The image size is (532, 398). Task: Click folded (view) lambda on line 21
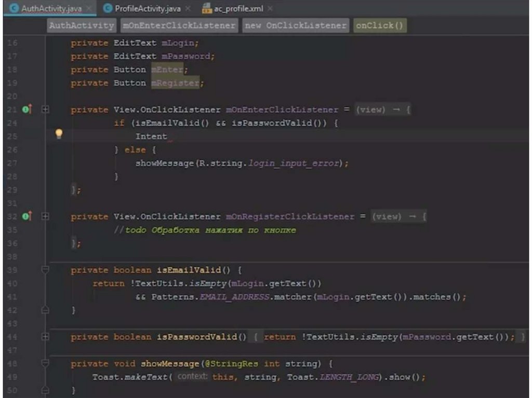[x=370, y=109]
